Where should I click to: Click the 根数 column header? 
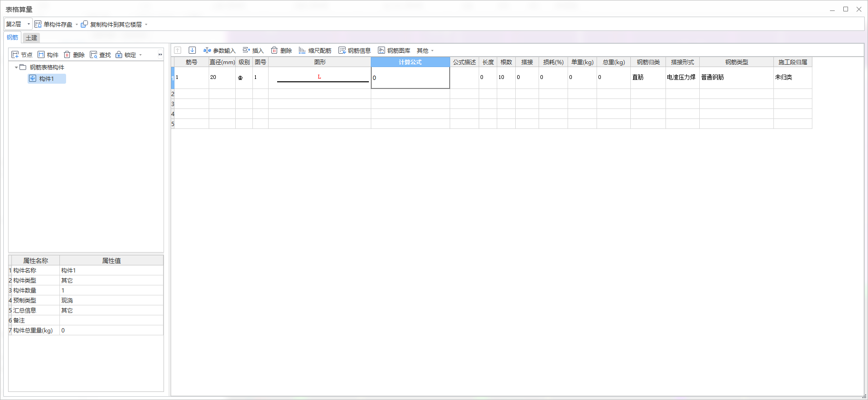click(506, 62)
